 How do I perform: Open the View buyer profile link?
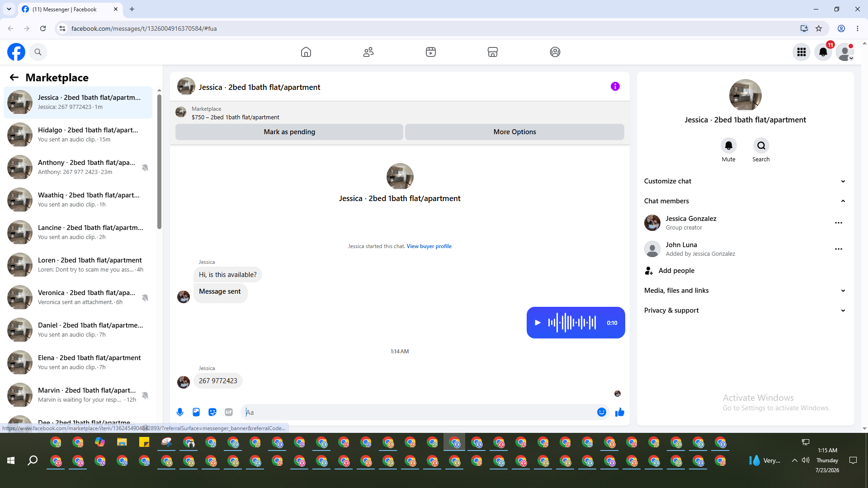(429, 246)
